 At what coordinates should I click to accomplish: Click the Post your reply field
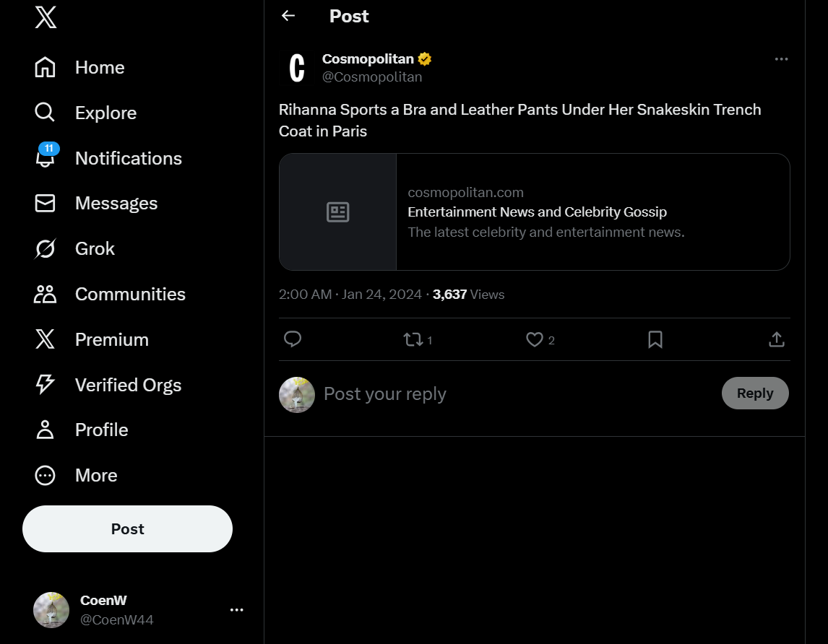click(x=506, y=393)
